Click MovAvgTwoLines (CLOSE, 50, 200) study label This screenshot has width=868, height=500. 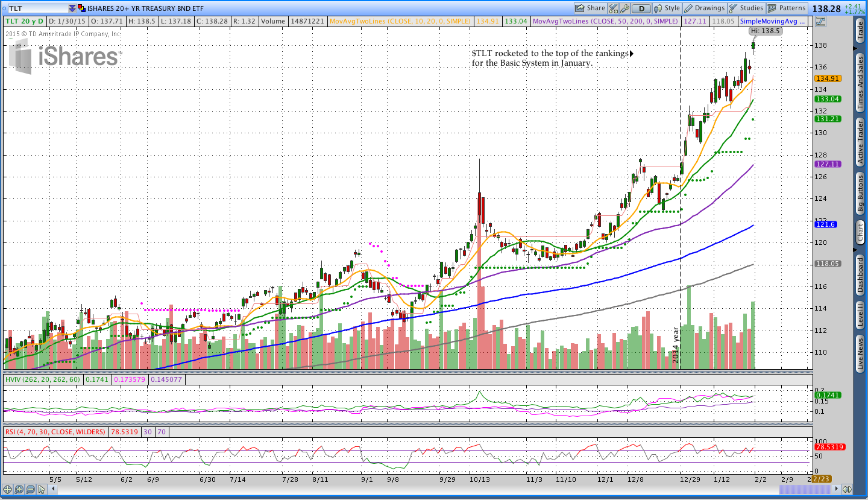point(605,21)
